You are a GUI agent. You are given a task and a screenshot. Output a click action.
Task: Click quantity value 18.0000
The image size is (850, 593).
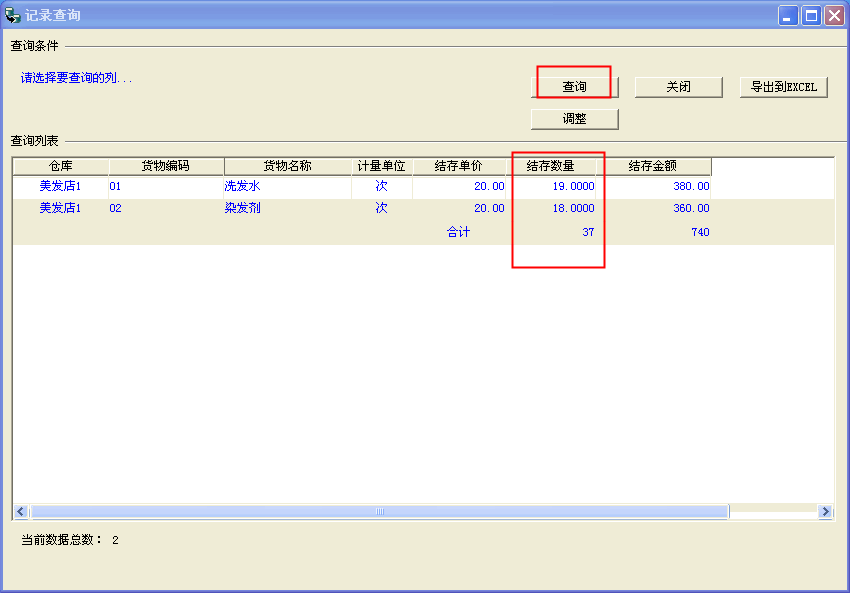tap(574, 208)
